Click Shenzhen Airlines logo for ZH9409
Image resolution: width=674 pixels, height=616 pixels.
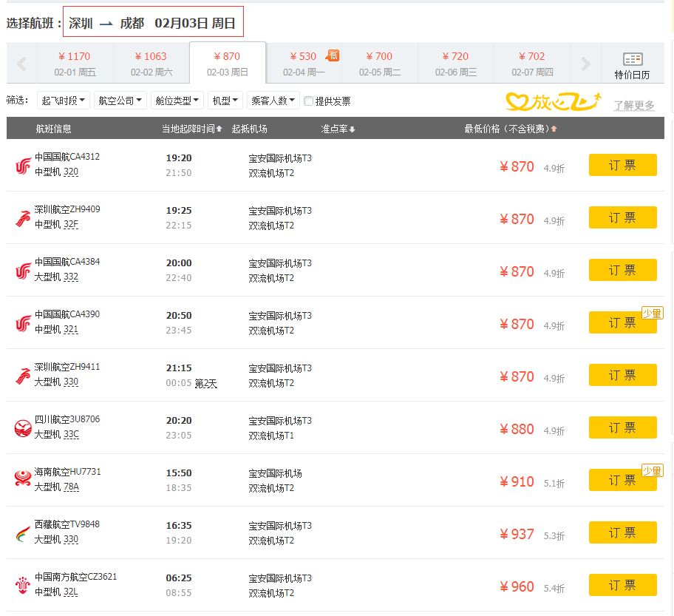pos(23,219)
